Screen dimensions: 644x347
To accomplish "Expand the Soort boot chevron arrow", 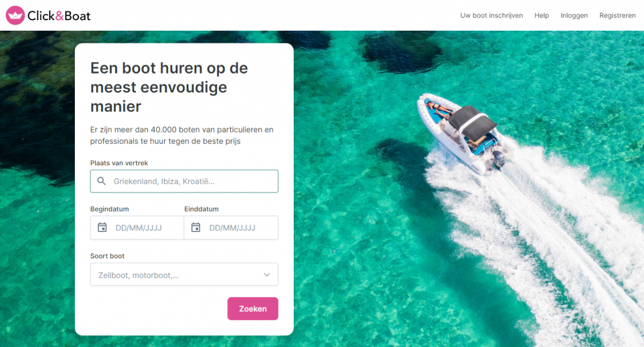I will 267,275.
